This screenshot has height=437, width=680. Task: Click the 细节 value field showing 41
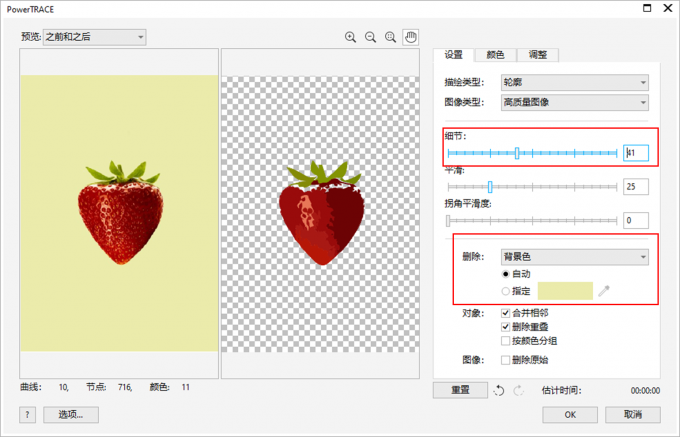pyautogui.click(x=636, y=153)
